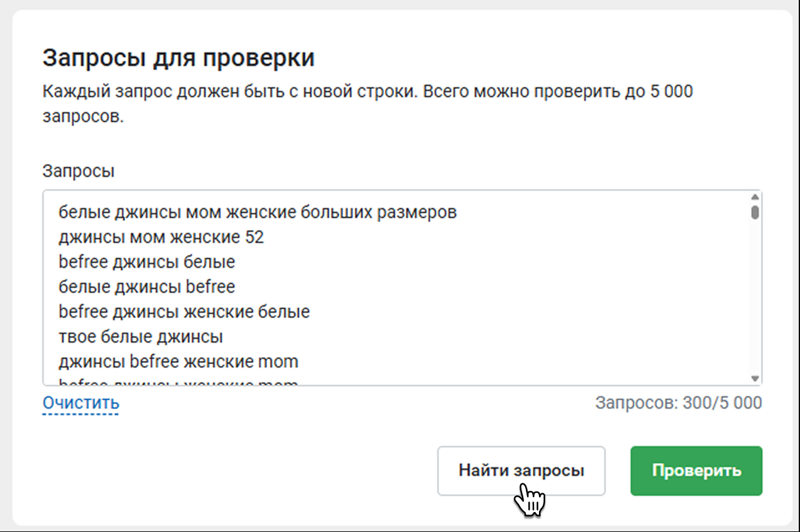This screenshot has height=532, width=800.
Task: Click the 'Запросов: 300/5 000' counter
Action: coord(678,402)
